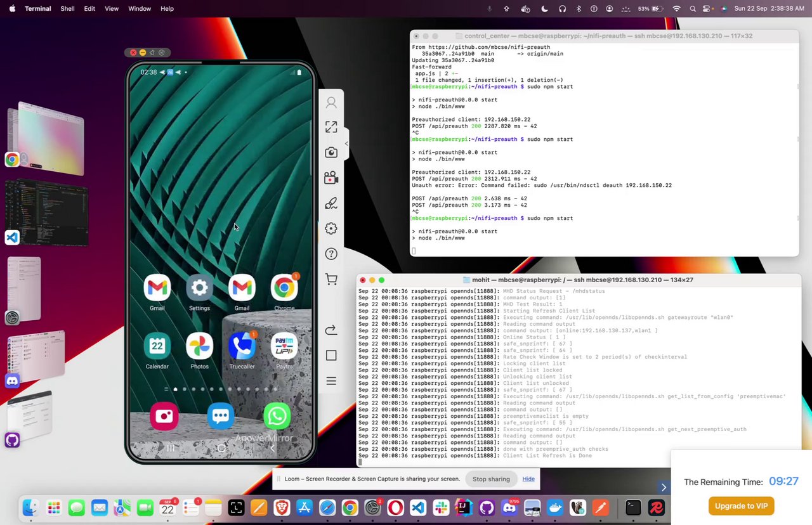Start screen recording with the camcorder icon
The image size is (812, 525).
(331, 178)
